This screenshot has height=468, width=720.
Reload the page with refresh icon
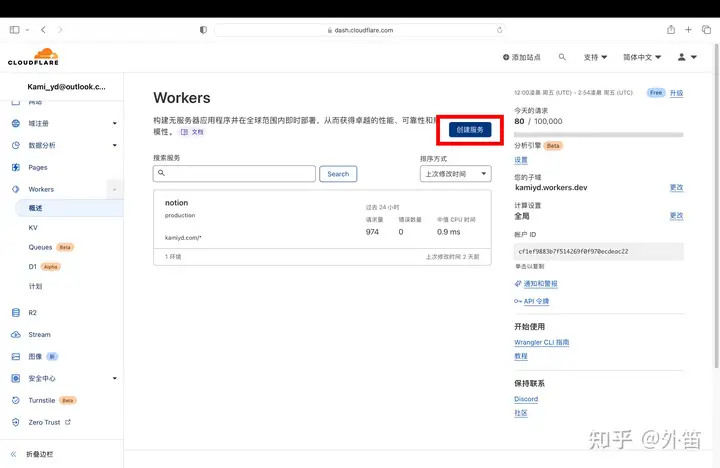[500, 30]
